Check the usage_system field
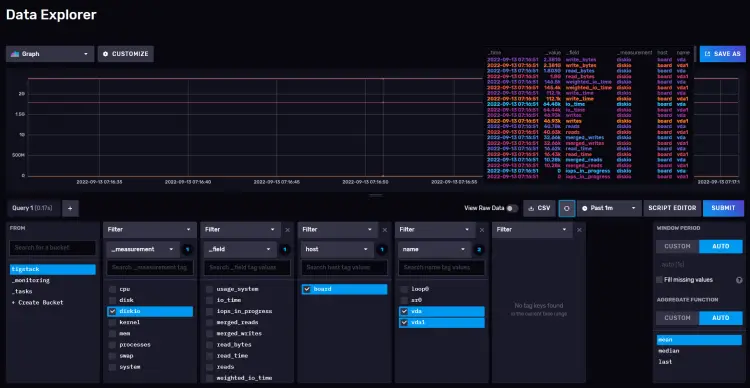The width and height of the screenshot is (750, 388). (x=210, y=289)
